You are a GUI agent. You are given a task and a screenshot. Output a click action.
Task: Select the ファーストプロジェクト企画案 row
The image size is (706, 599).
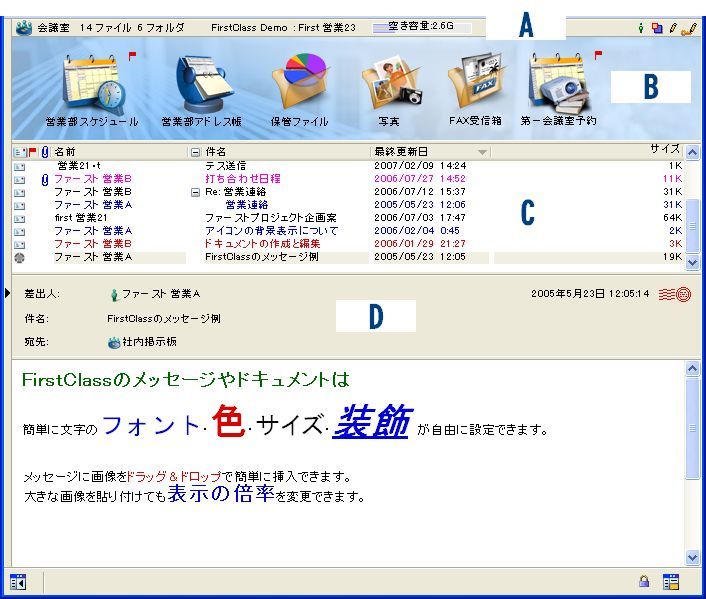pyautogui.click(x=270, y=217)
